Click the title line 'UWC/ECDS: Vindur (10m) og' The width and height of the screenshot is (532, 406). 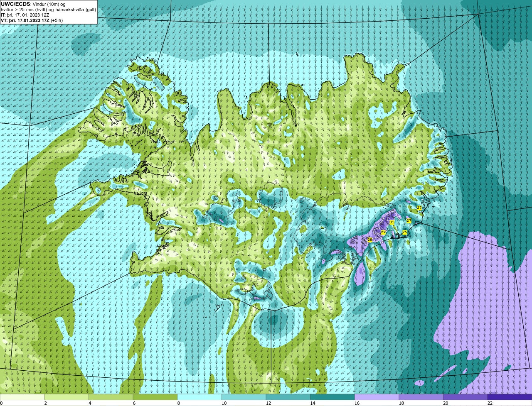pyautogui.click(x=33, y=4)
